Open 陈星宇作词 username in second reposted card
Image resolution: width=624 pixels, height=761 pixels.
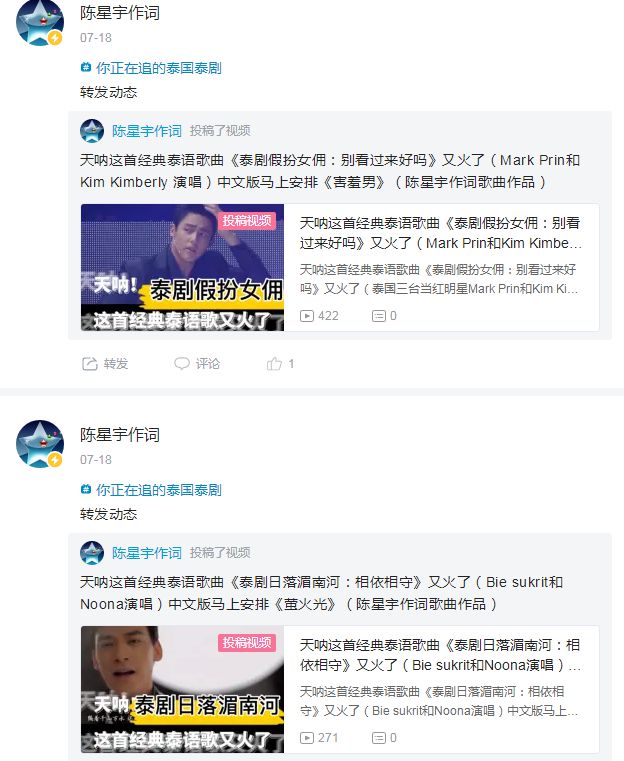pyautogui.click(x=147, y=553)
